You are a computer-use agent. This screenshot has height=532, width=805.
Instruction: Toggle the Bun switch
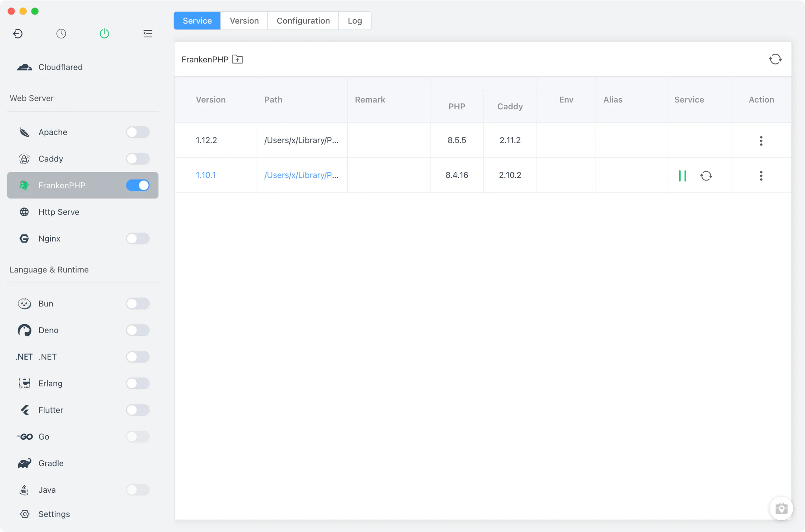pos(138,303)
